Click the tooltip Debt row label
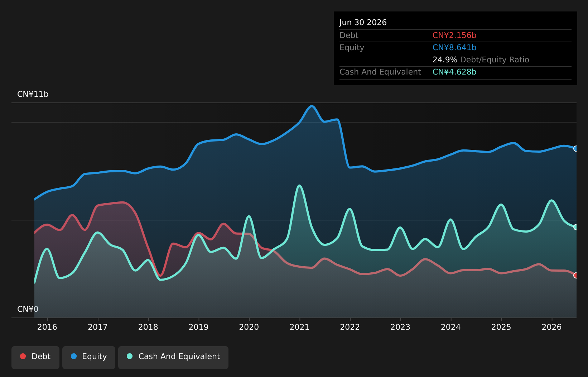Image resolution: width=588 pixels, height=377 pixels. click(x=349, y=35)
